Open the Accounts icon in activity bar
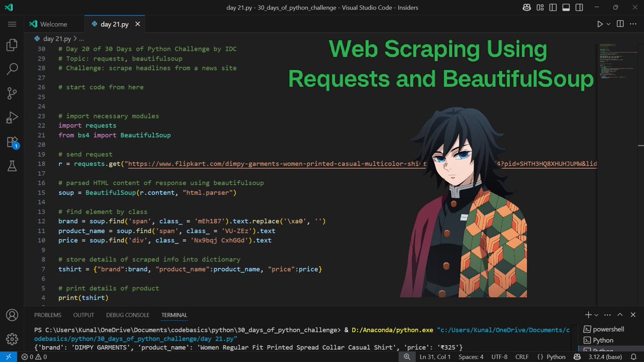The height and width of the screenshot is (362, 644). (12, 315)
